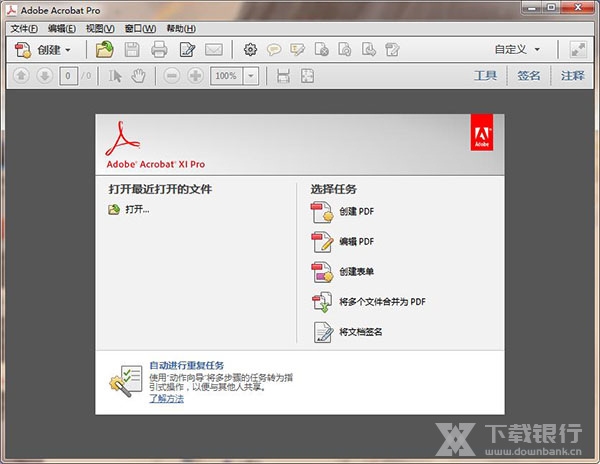Select the 编辑 PDF task
Image resolution: width=600 pixels, height=464 pixels.
(x=356, y=242)
